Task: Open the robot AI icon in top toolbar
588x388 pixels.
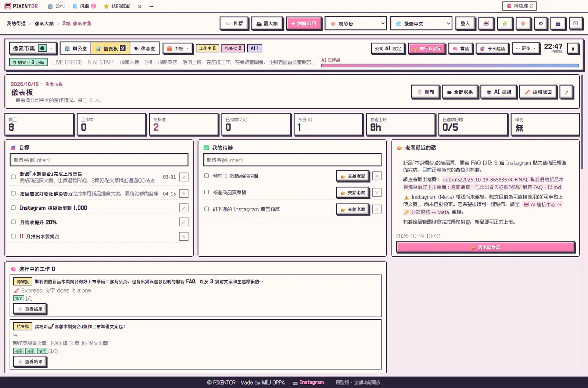Action: tap(486, 24)
